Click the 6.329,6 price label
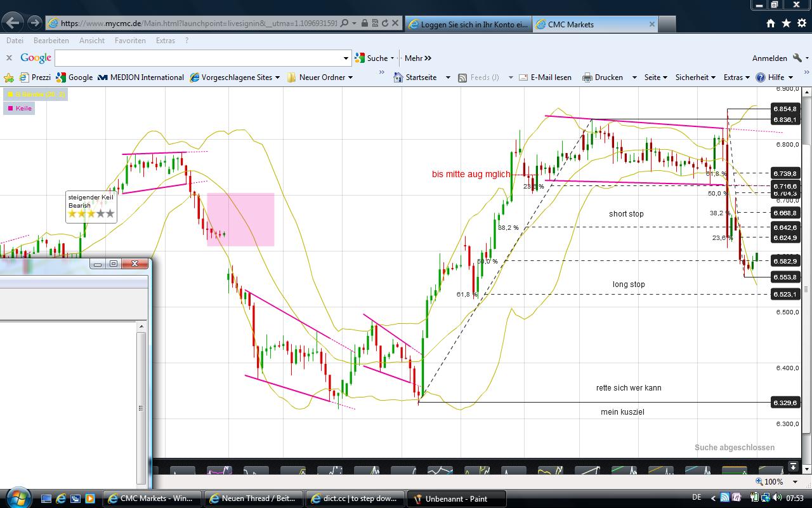This screenshot has width=812, height=508. [785, 403]
